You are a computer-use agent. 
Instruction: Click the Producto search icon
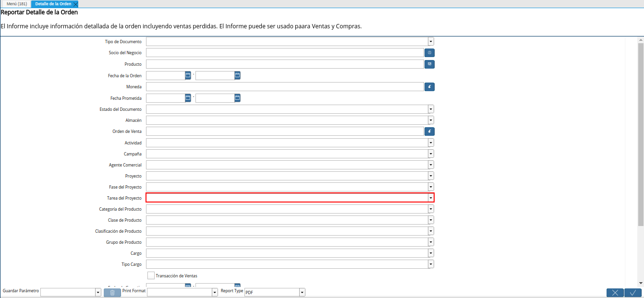429,64
